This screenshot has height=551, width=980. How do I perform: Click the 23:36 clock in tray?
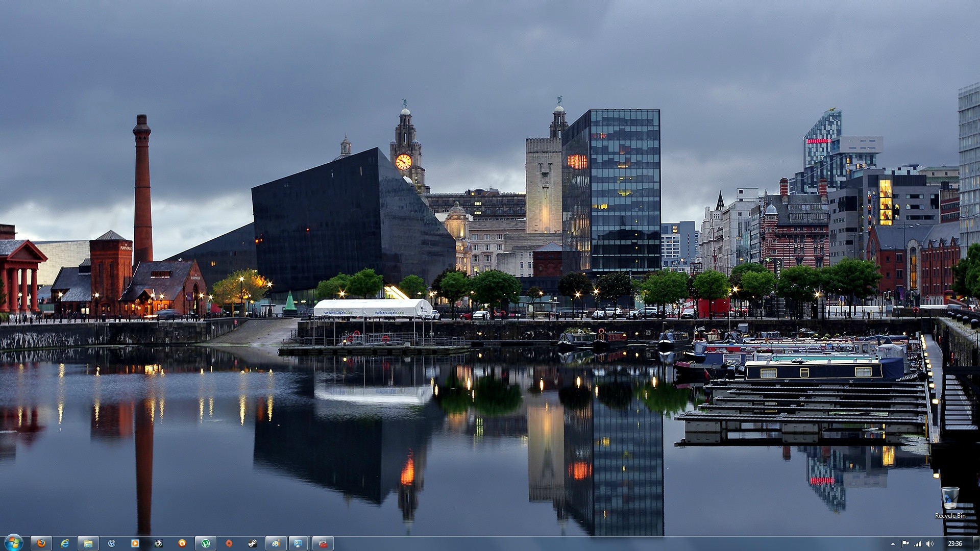pyautogui.click(x=954, y=544)
